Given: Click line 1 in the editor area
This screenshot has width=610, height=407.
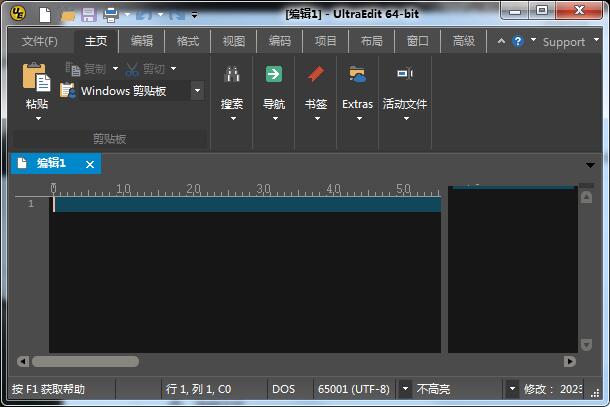Looking at the screenshot, I should [x=247, y=204].
